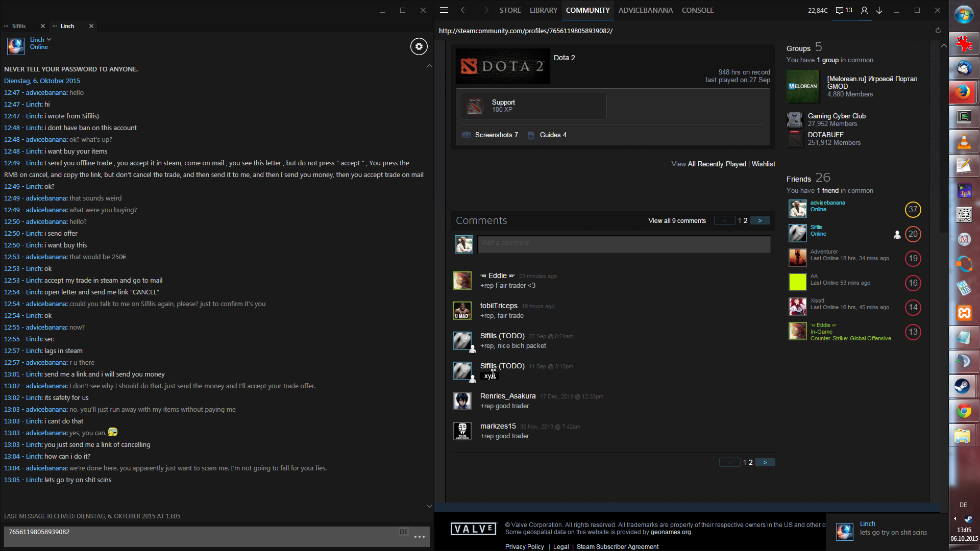This screenshot has width=980, height=551.
Task: Close the Linch chat tab
Action: [x=91, y=26]
